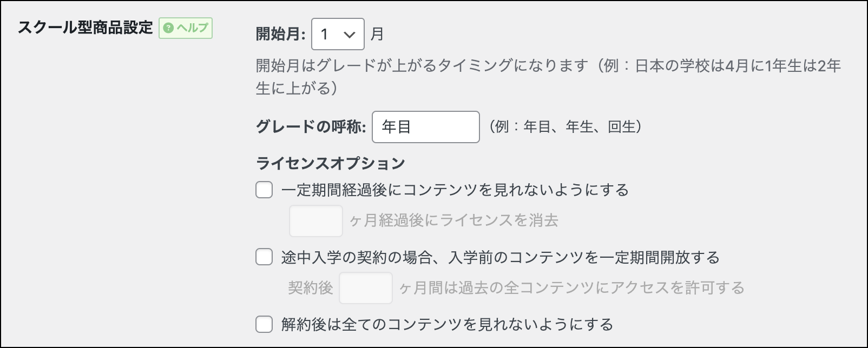Screen dimensions: 868x348
Task: Click the ヶ月経過後にライセンスを消去 number field
Action: click(315, 221)
